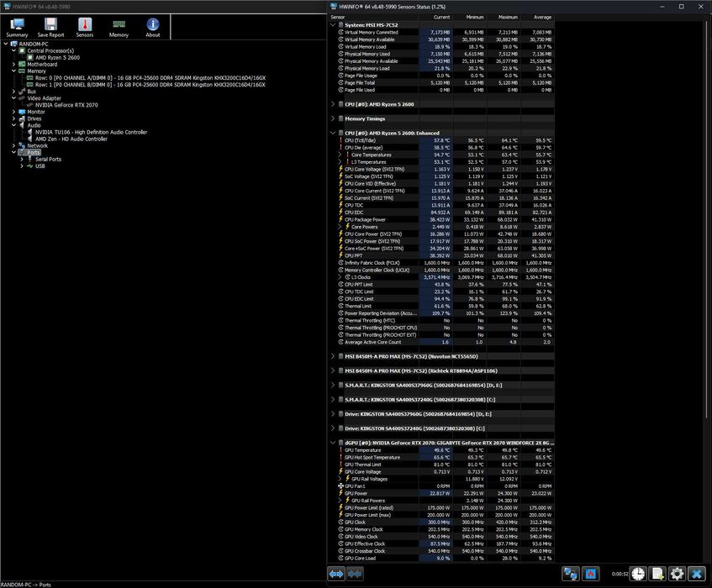Viewport: 712px width, 588px height.
Task: Click the sensors list vertical scrollbar
Action: (708, 219)
